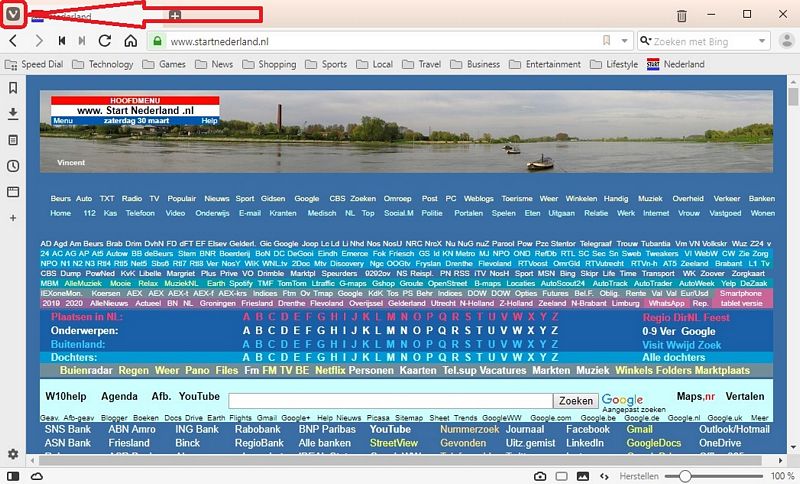
Task: Open the Nederland bookmark
Action: click(676, 64)
